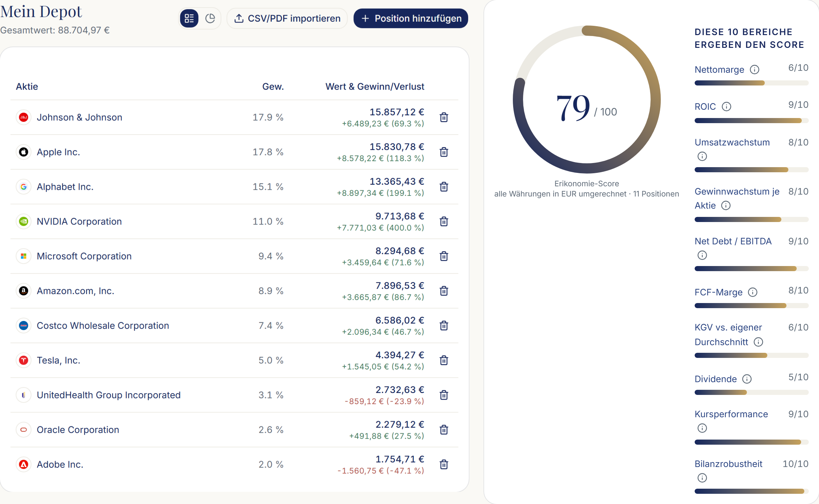Sort by the Gew. column header
Viewport: 819px width, 504px height.
(x=273, y=87)
